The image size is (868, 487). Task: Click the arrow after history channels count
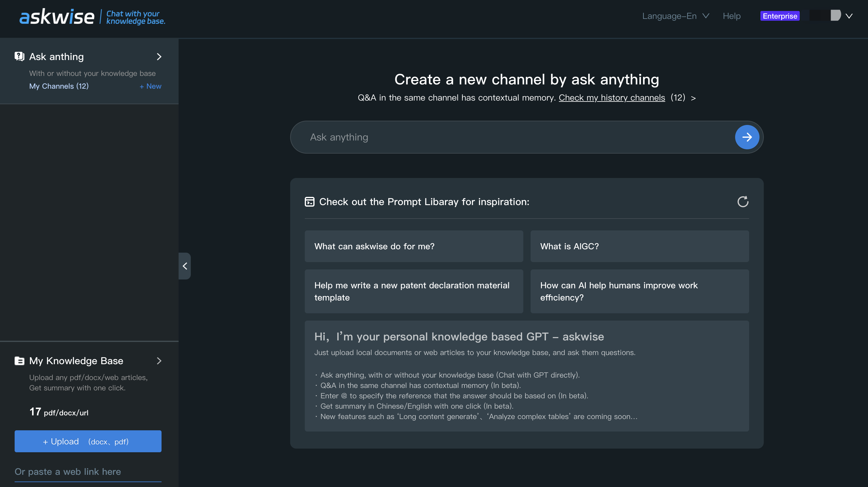[693, 98]
